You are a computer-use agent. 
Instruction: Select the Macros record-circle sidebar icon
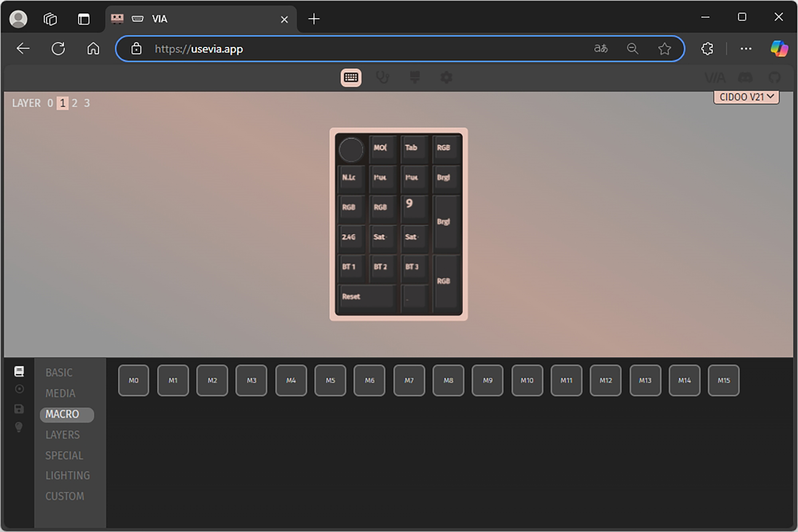[x=19, y=389]
